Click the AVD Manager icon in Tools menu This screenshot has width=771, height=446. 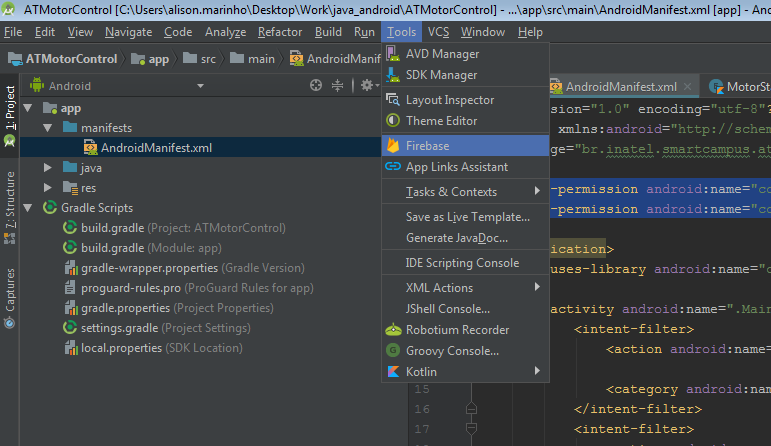pos(393,54)
